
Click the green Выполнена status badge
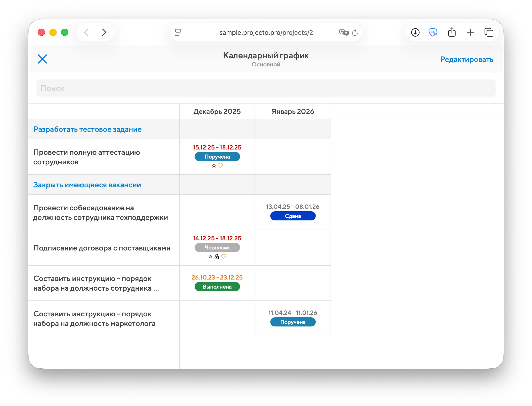(x=217, y=287)
